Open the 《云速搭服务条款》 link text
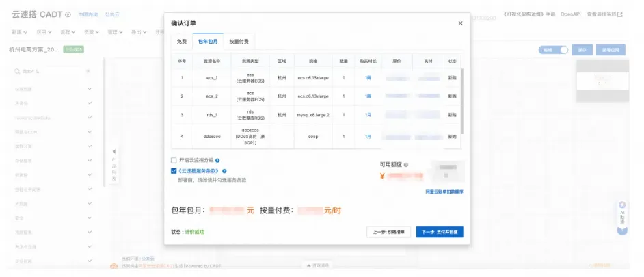Image resolution: width=644 pixels, height=277 pixels. (x=199, y=171)
